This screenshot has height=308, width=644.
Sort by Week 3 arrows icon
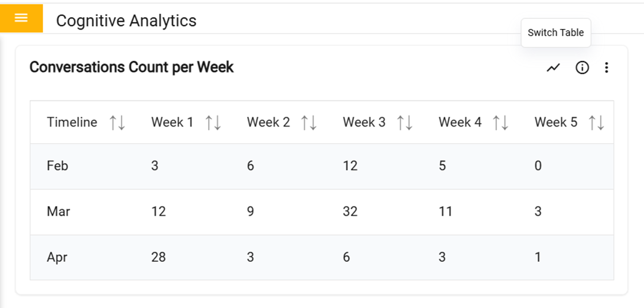click(x=405, y=122)
